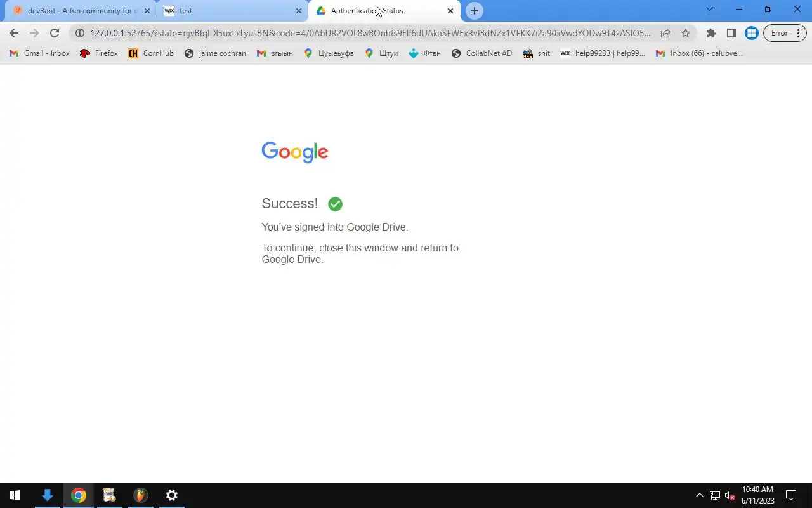Open the CollabNet AD bookmark
This screenshot has height=508, width=812.
[481, 53]
